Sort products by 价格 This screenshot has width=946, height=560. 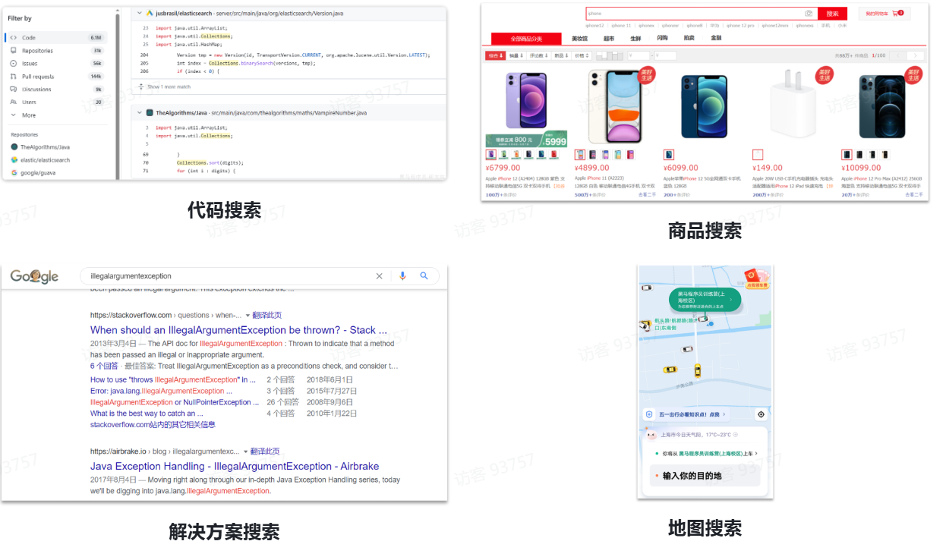coord(582,55)
